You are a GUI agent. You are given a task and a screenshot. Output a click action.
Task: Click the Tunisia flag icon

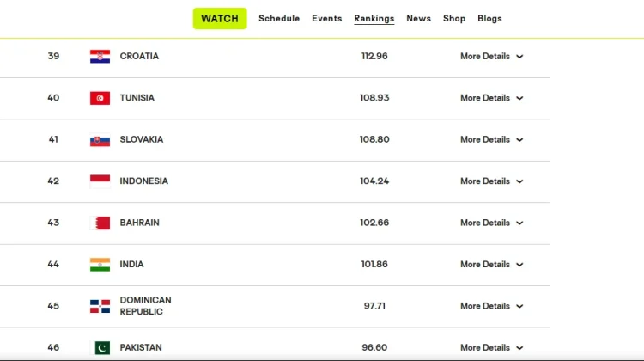(x=100, y=98)
